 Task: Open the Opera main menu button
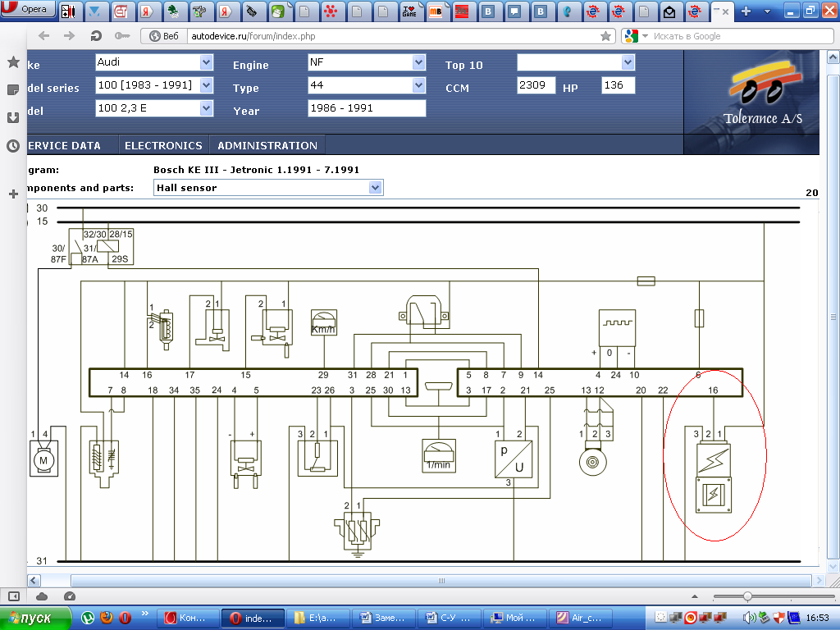tap(28, 8)
